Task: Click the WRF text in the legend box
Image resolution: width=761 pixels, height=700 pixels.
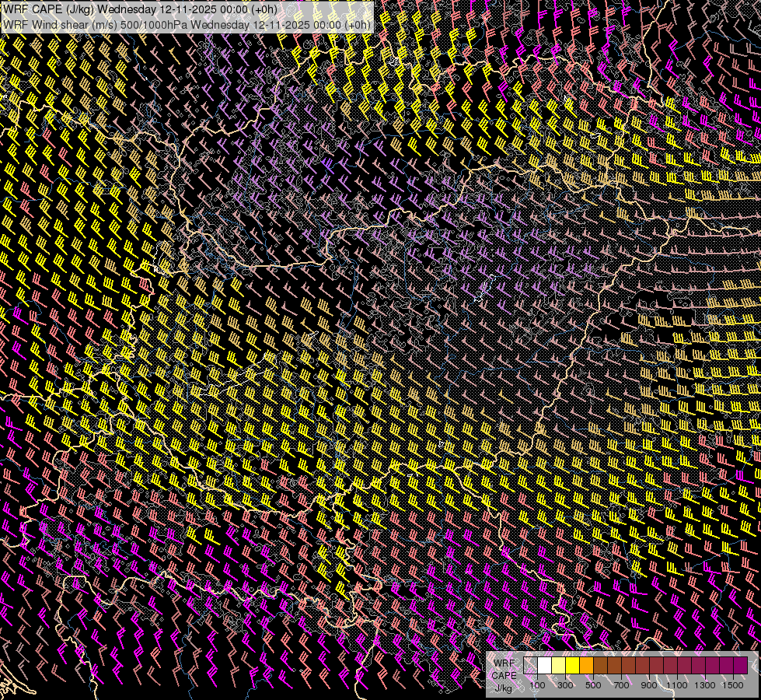Action: [x=504, y=662]
